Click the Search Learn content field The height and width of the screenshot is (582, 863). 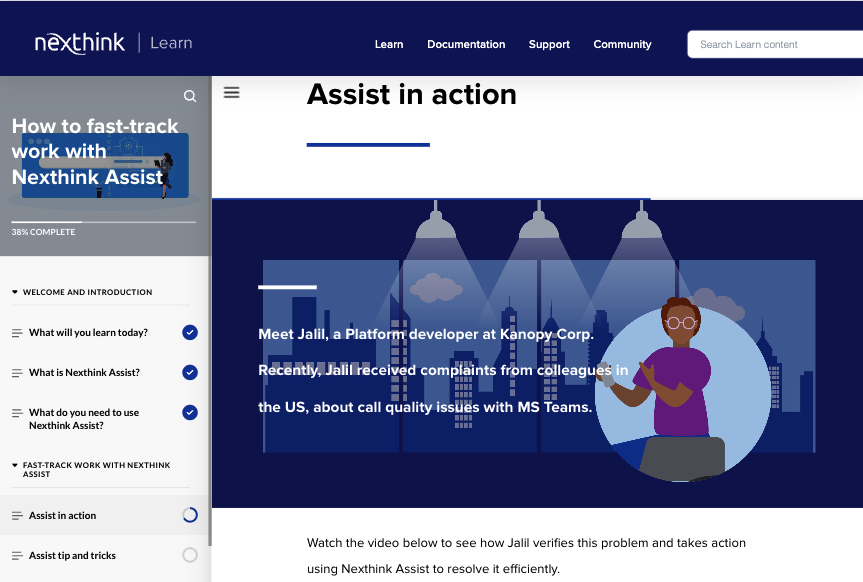click(775, 44)
